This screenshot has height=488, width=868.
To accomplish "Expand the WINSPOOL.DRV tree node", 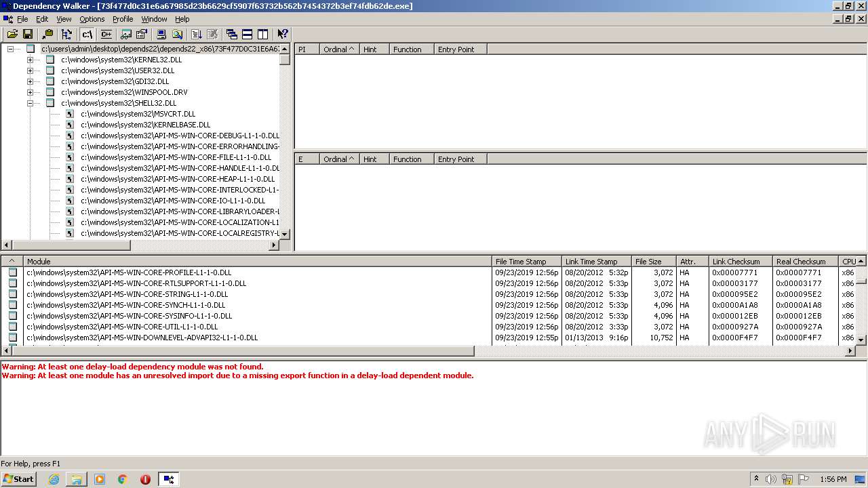I will (30, 92).
